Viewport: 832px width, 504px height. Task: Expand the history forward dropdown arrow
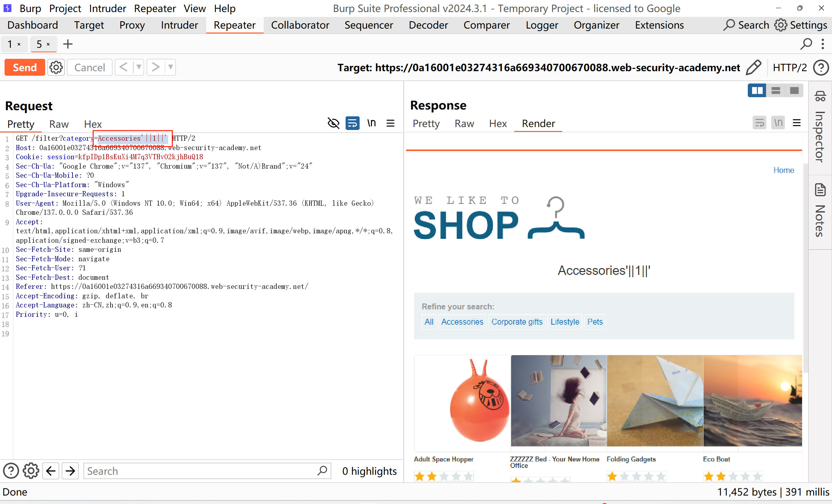[x=170, y=67]
